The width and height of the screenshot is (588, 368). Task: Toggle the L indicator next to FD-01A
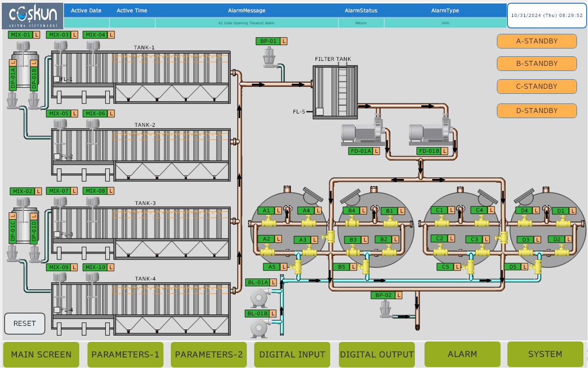coord(376,151)
